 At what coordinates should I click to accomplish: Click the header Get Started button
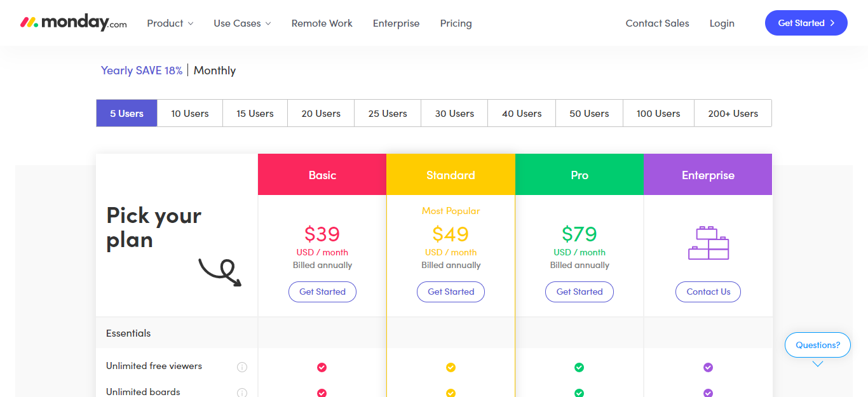tap(806, 23)
